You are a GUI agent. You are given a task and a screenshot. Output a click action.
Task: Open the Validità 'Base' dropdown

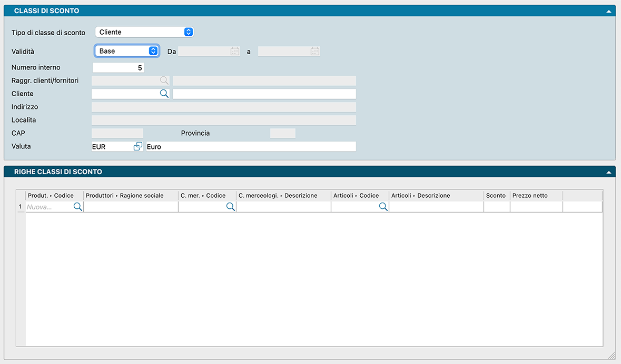(126, 51)
